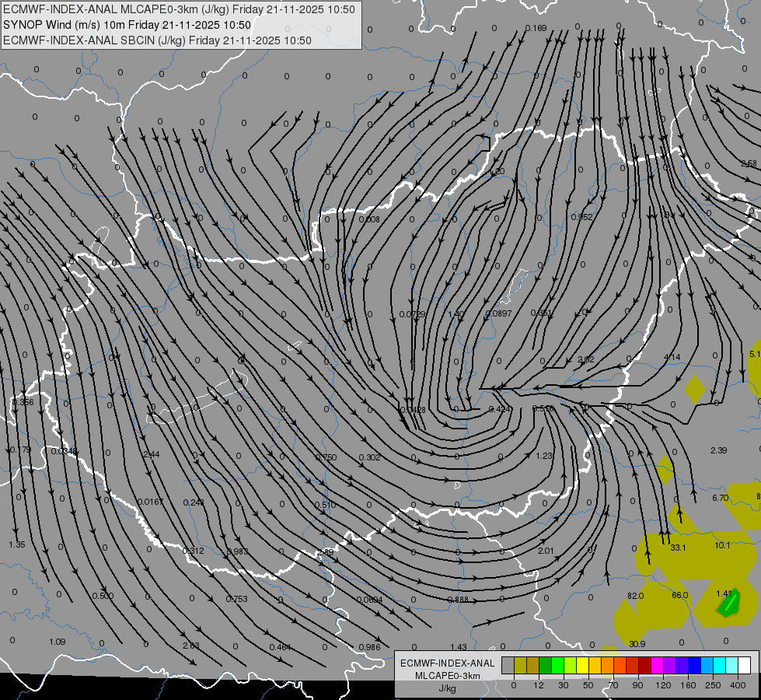Viewport: 761px width, 700px height.
Task: Click the 400 tick label in legend
Action: pyautogui.click(x=738, y=685)
